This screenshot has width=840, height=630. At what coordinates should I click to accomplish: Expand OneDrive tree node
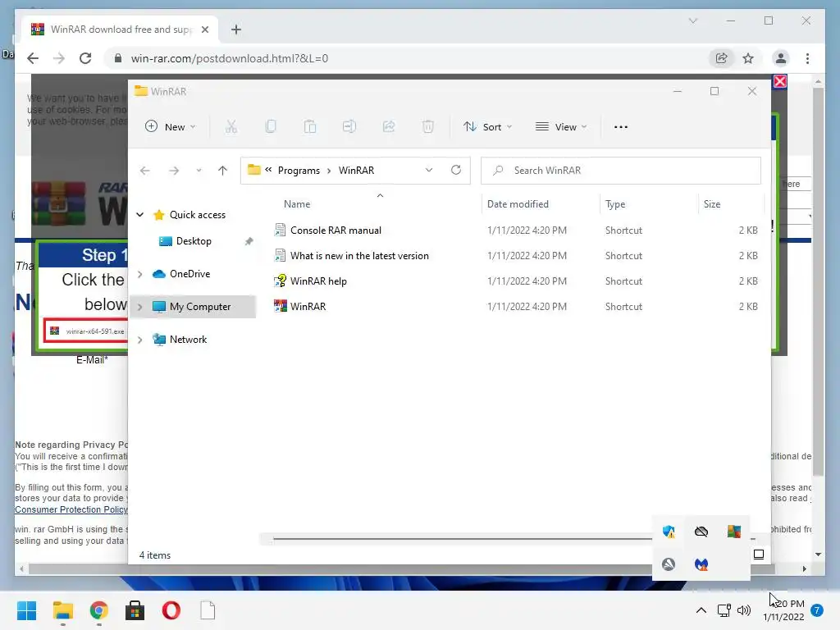click(x=139, y=274)
